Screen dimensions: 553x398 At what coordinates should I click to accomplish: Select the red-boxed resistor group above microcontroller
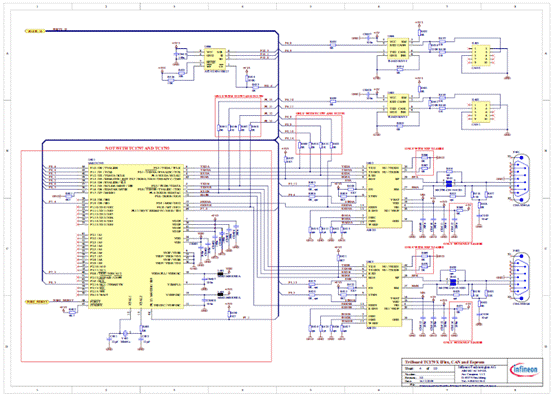(x=238, y=116)
